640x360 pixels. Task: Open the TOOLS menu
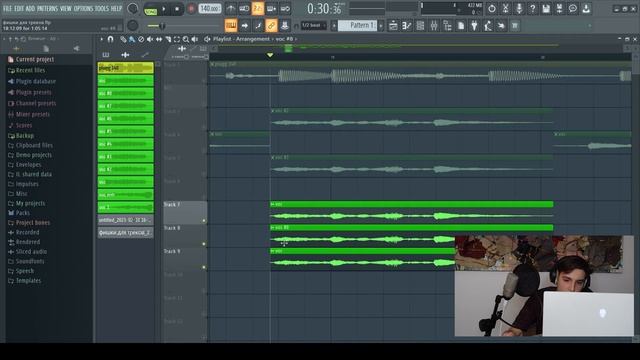(102, 8)
